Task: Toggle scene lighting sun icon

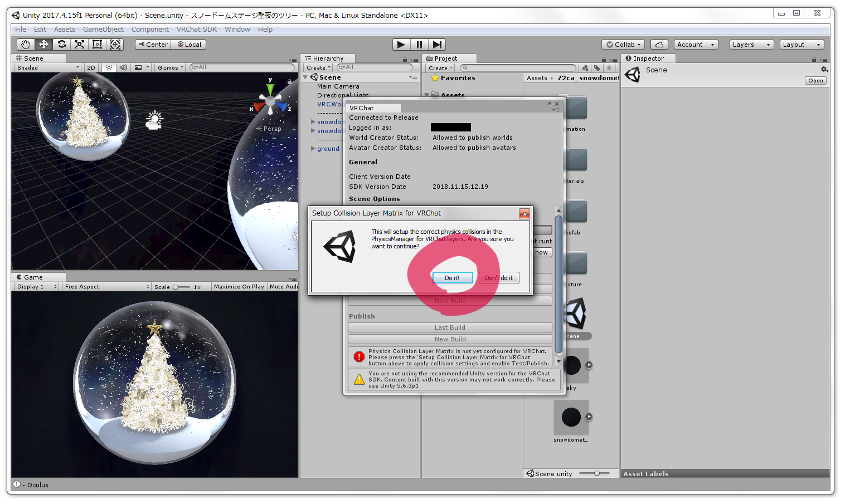Action: point(109,67)
